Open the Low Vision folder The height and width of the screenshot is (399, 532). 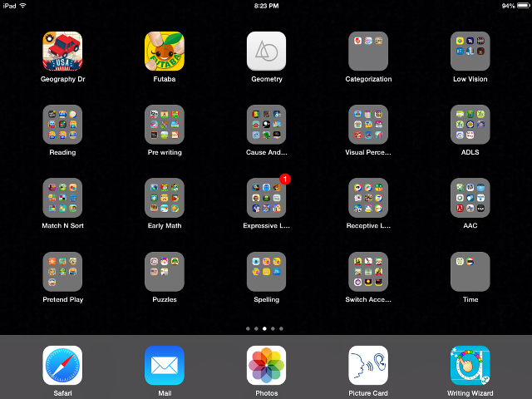(470, 52)
